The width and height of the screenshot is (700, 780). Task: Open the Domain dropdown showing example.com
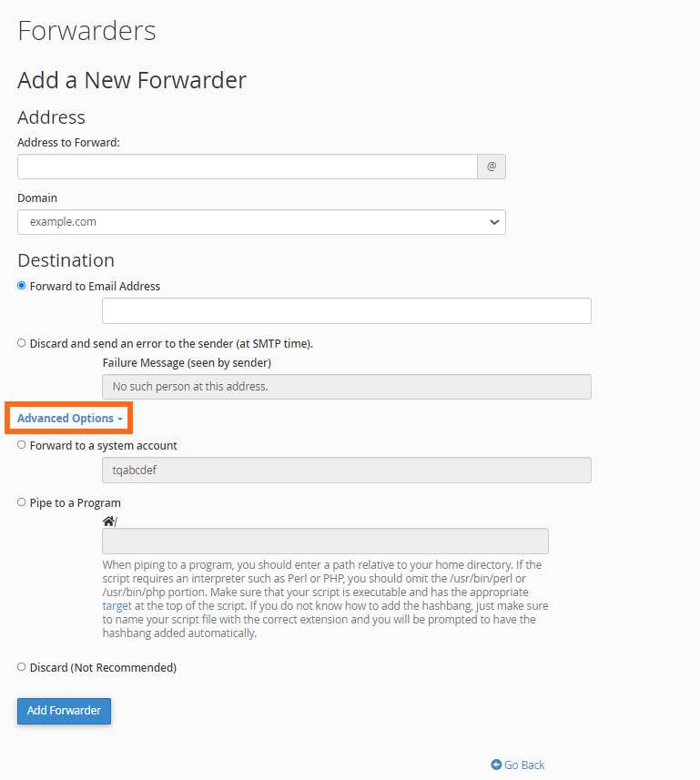pos(492,221)
